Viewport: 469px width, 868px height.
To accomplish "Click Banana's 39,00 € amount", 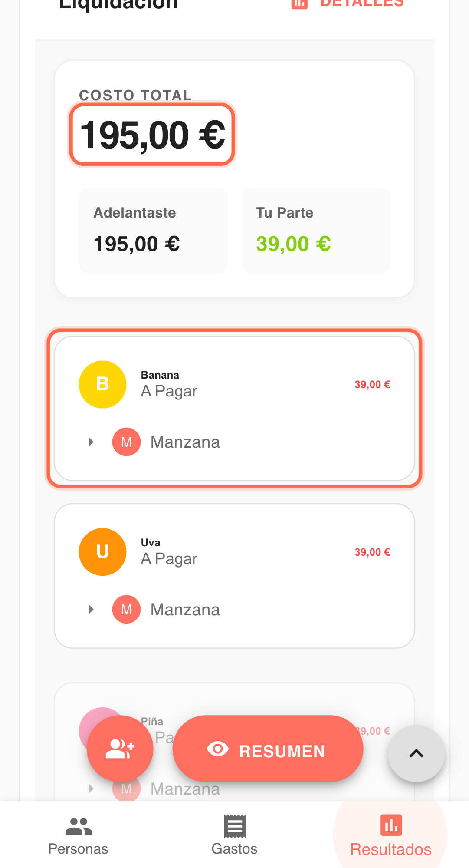I will (x=372, y=385).
